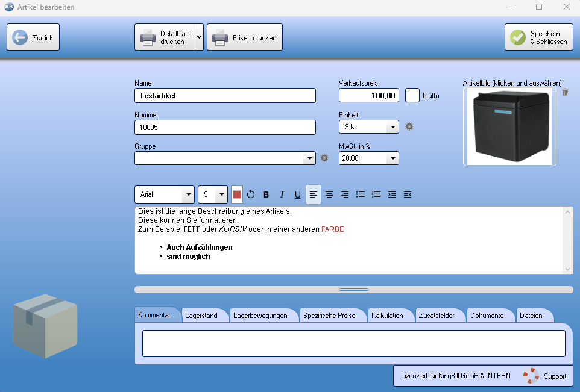
Task: Center-align the description text
Action: pyautogui.click(x=329, y=194)
